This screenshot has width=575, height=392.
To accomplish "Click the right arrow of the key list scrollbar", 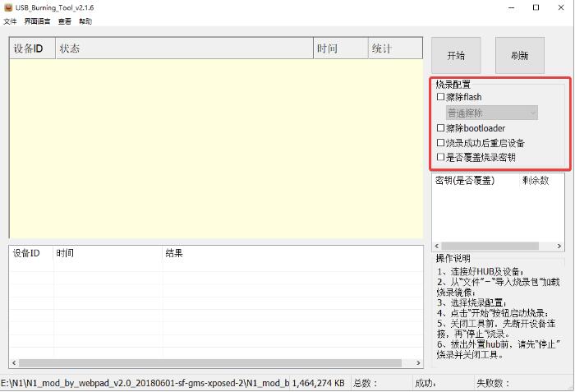I will 560,246.
